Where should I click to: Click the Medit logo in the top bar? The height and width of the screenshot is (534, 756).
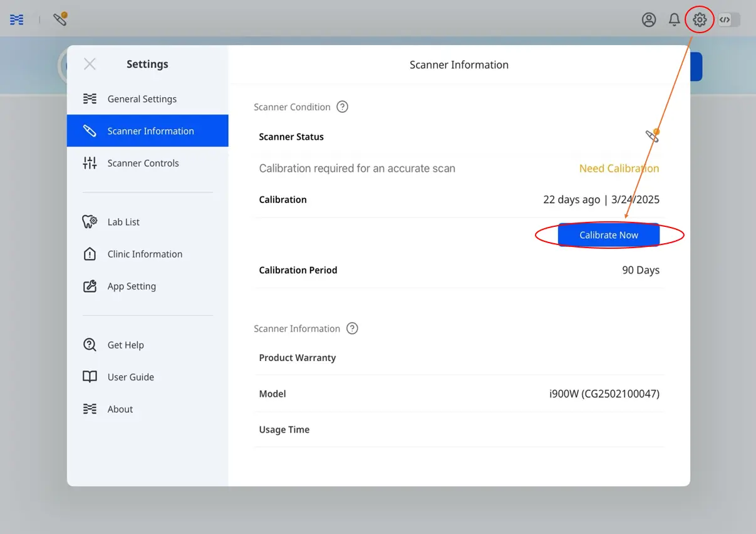point(16,19)
